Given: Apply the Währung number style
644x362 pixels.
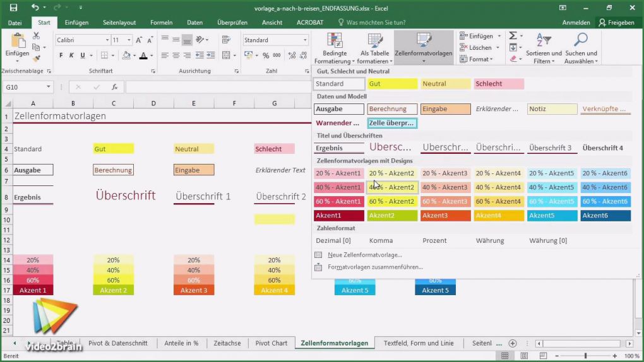Looking at the screenshot, I should point(489,240).
